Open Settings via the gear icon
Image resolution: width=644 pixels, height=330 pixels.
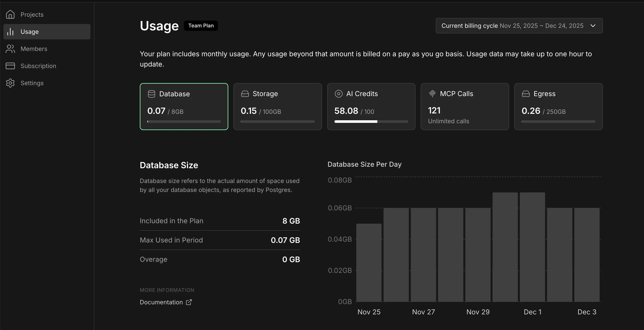pos(10,83)
